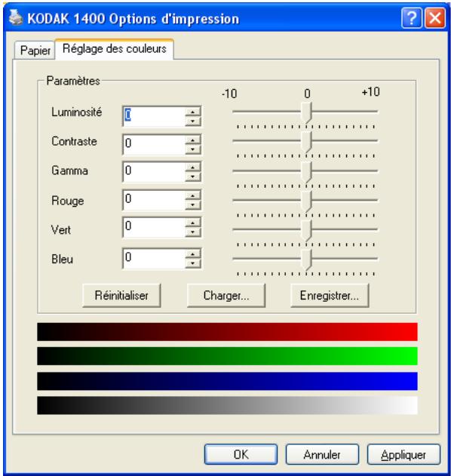Decrease Rouge with the down arrow

[x=193, y=204]
